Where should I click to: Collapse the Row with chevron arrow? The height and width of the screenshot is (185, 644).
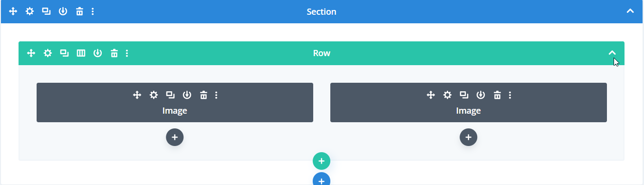(612, 53)
